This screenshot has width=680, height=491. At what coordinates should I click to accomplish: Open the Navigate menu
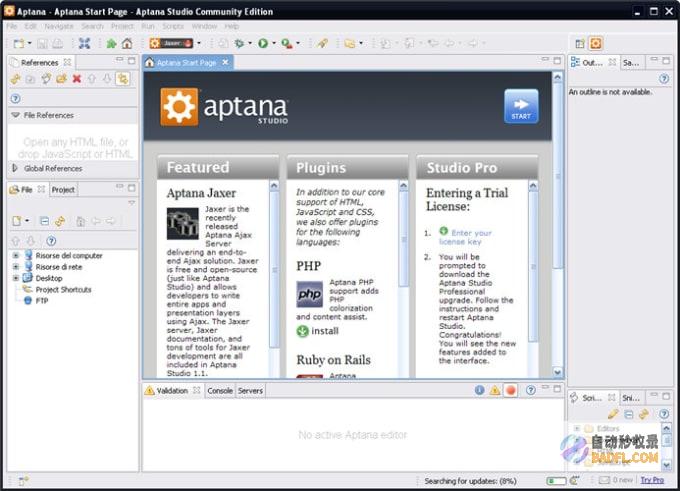tap(59, 26)
